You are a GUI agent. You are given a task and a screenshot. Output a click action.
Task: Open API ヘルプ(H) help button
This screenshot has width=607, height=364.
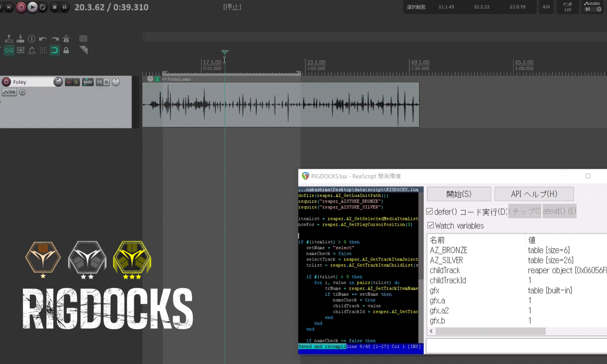[x=534, y=194]
